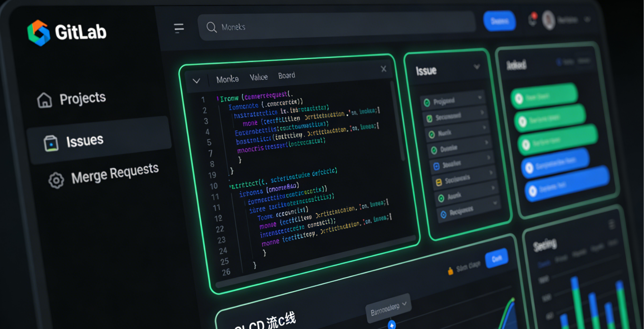
Task: Switch to the Monke tab in code panel
Action: coord(227,79)
